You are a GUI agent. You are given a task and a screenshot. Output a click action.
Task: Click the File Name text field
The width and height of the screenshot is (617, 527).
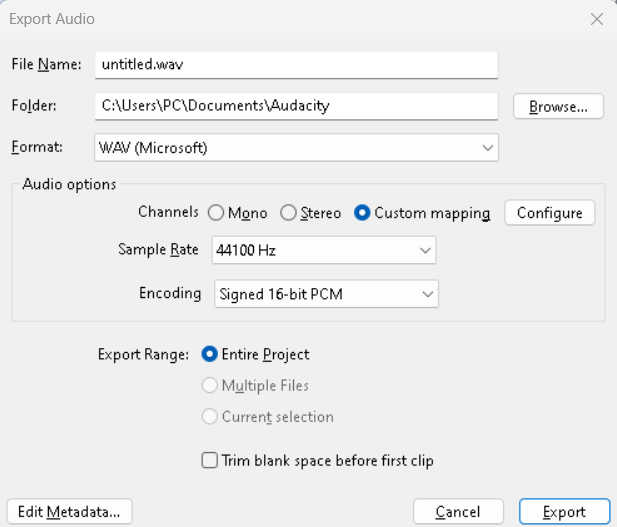click(x=296, y=64)
